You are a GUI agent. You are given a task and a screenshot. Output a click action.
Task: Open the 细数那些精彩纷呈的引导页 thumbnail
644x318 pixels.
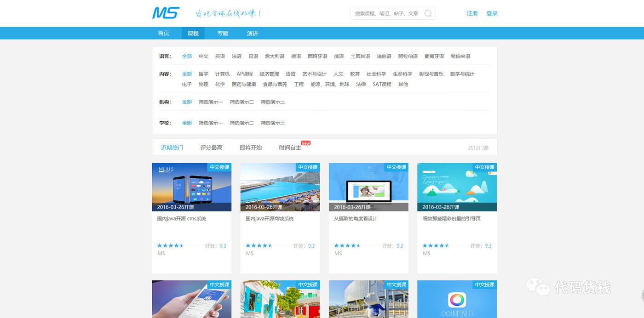457,187
